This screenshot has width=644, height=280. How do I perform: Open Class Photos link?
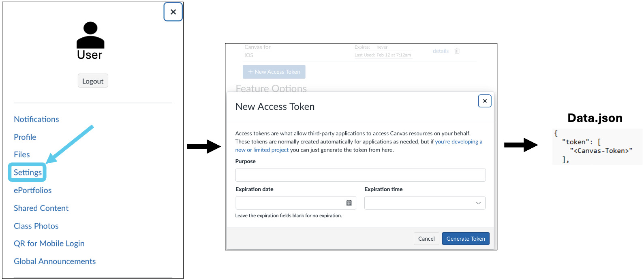(x=36, y=226)
